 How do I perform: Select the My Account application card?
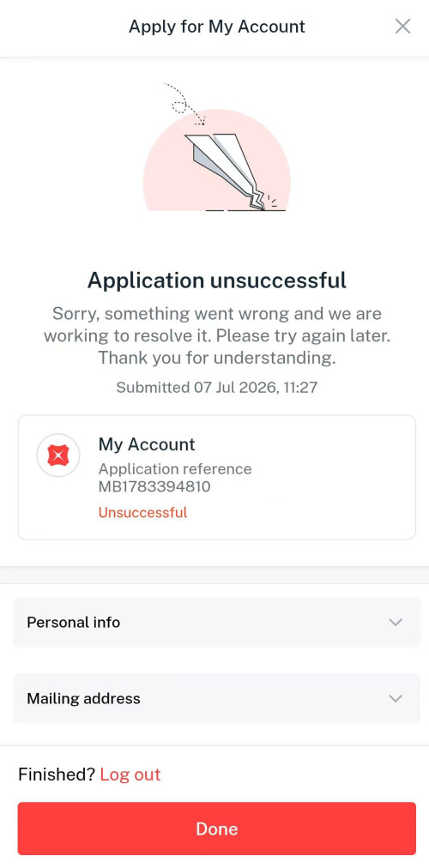coord(217,477)
